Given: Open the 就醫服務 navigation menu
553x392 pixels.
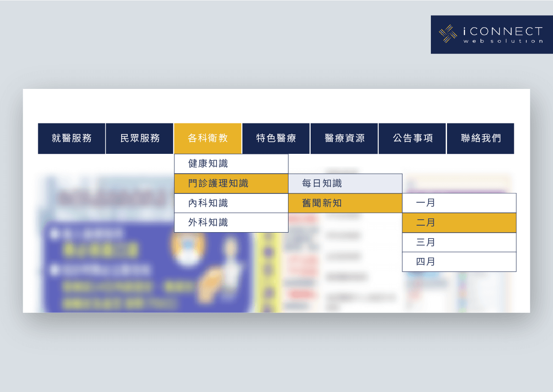Looking at the screenshot, I should (71, 138).
